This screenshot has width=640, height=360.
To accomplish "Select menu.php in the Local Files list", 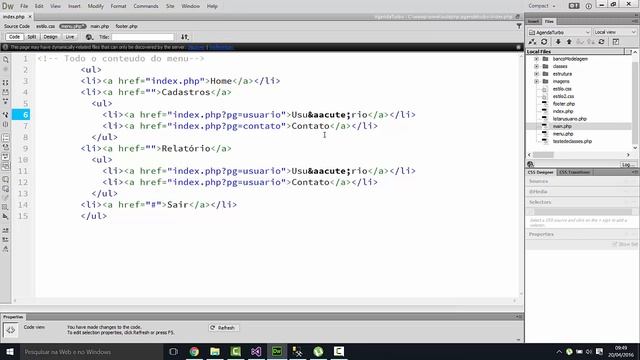I will 563,134.
